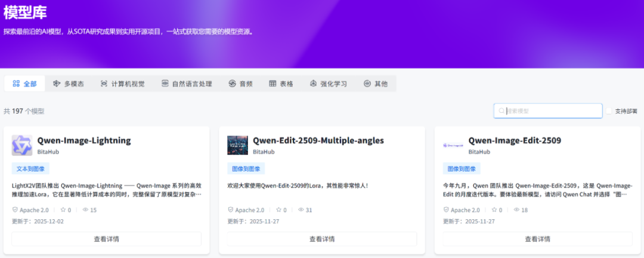Open the 其他 tab
The image size is (644, 258).
point(376,84)
